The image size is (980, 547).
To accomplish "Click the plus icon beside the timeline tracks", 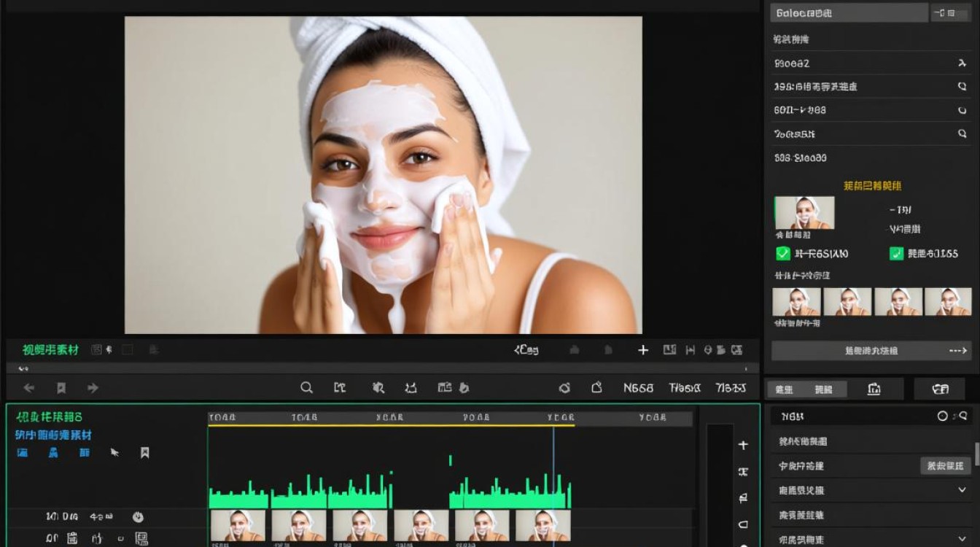I will click(x=743, y=445).
